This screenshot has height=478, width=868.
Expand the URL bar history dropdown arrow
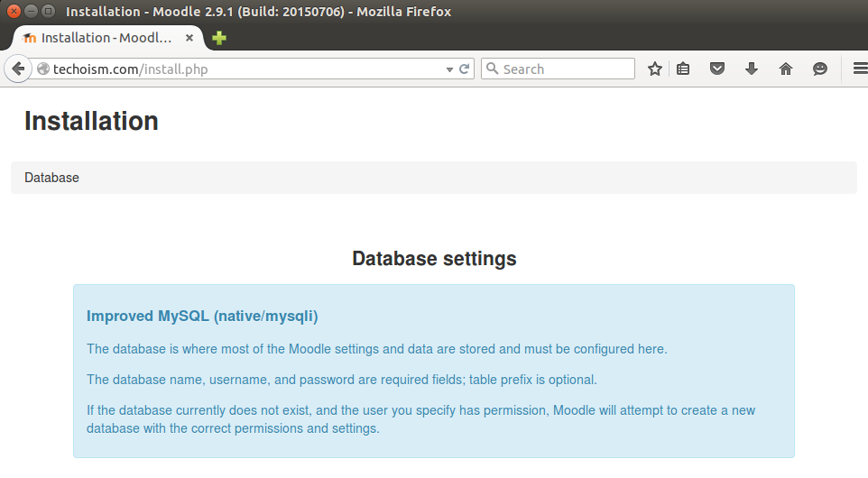click(x=449, y=69)
